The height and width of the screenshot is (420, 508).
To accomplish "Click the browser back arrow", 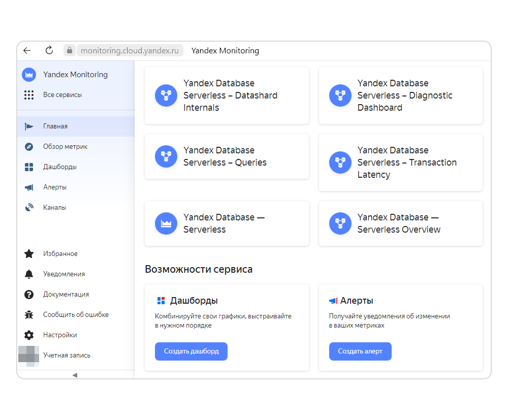I will coord(27,50).
